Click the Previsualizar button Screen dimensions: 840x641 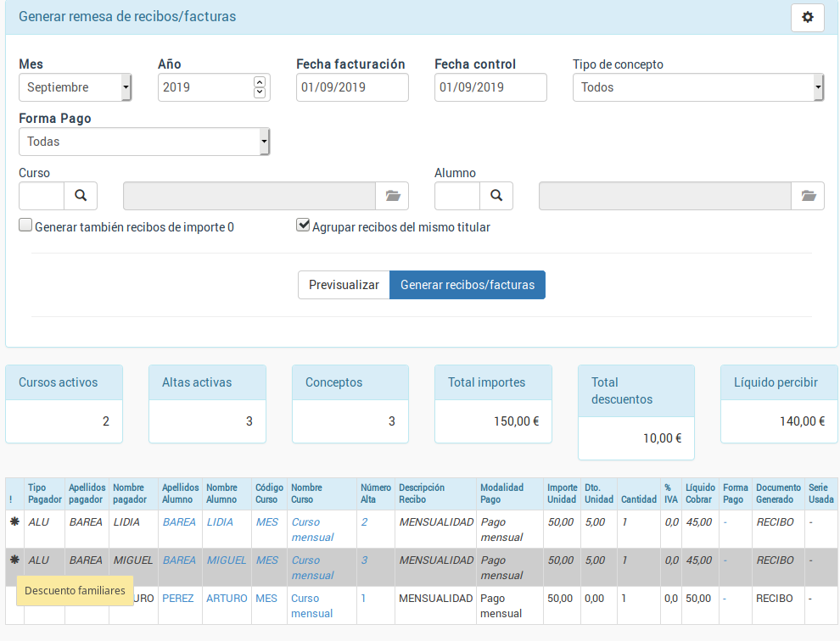[344, 285]
